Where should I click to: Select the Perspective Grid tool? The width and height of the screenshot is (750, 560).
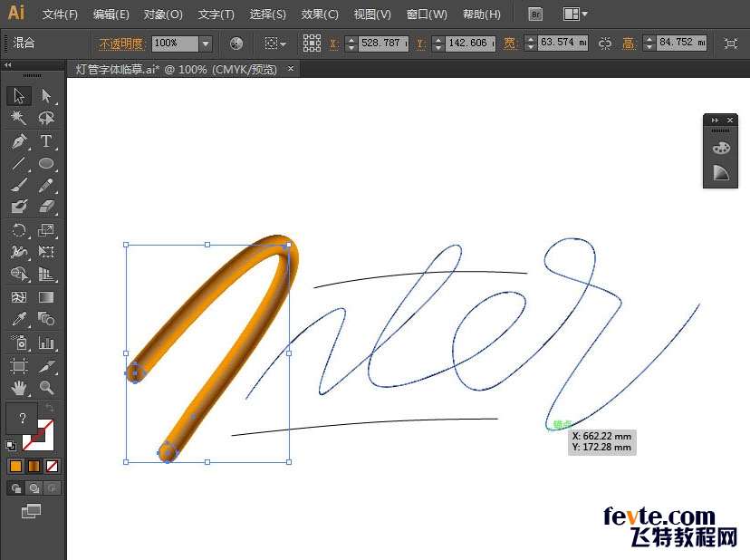coord(46,274)
